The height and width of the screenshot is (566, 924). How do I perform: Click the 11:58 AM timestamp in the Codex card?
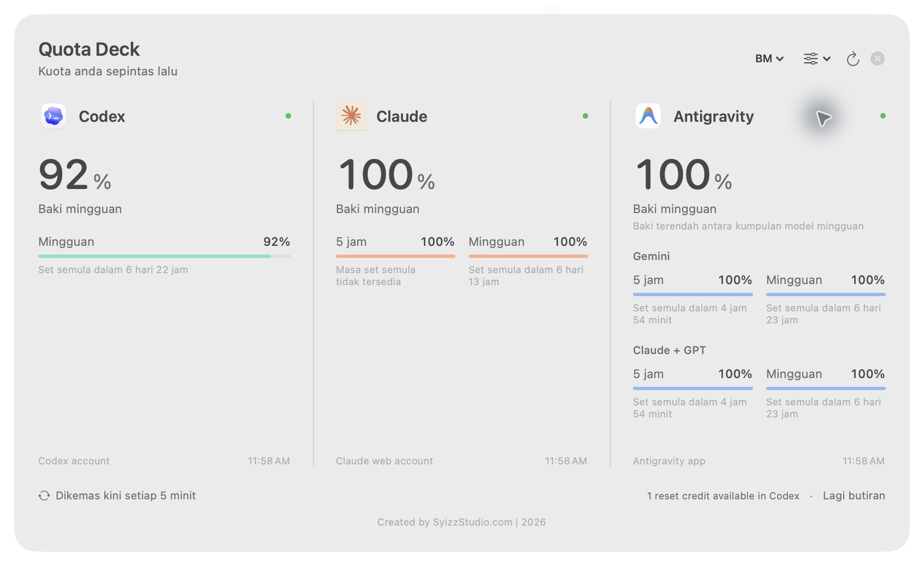269,461
